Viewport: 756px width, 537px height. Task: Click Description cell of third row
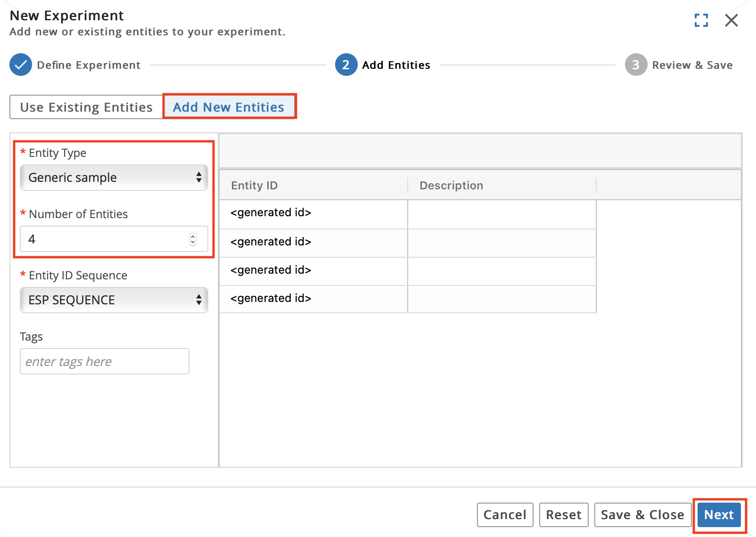pos(502,271)
